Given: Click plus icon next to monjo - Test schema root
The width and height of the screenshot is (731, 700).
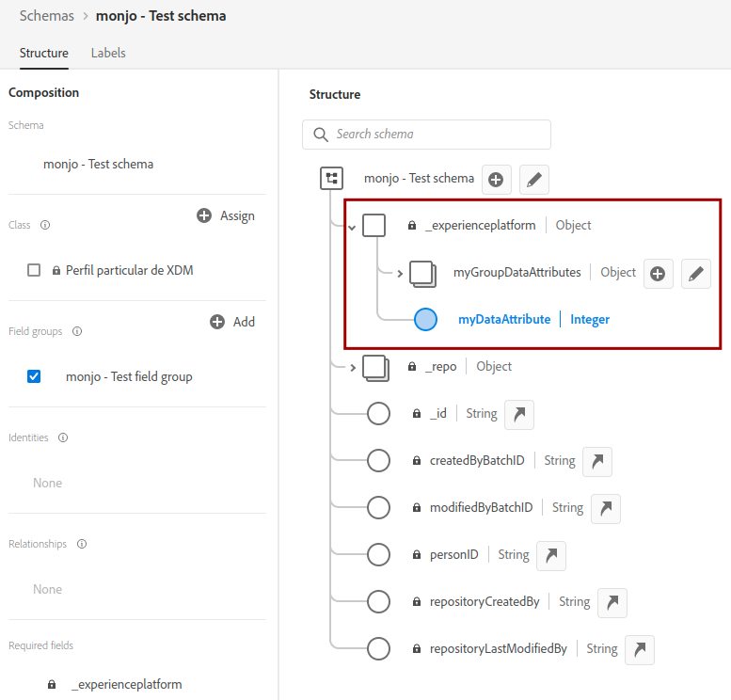Looking at the screenshot, I should click(496, 180).
